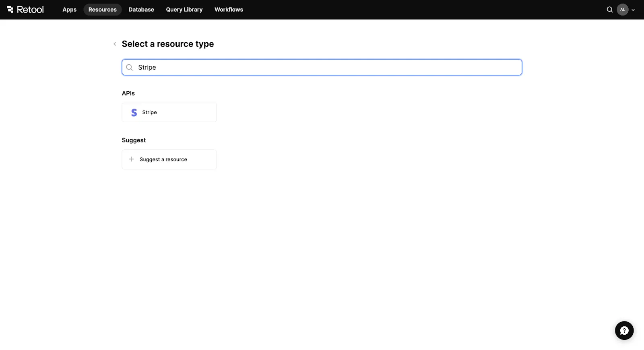The height and width of the screenshot is (350, 644).
Task: Focus the resource type search field
Action: [322, 68]
